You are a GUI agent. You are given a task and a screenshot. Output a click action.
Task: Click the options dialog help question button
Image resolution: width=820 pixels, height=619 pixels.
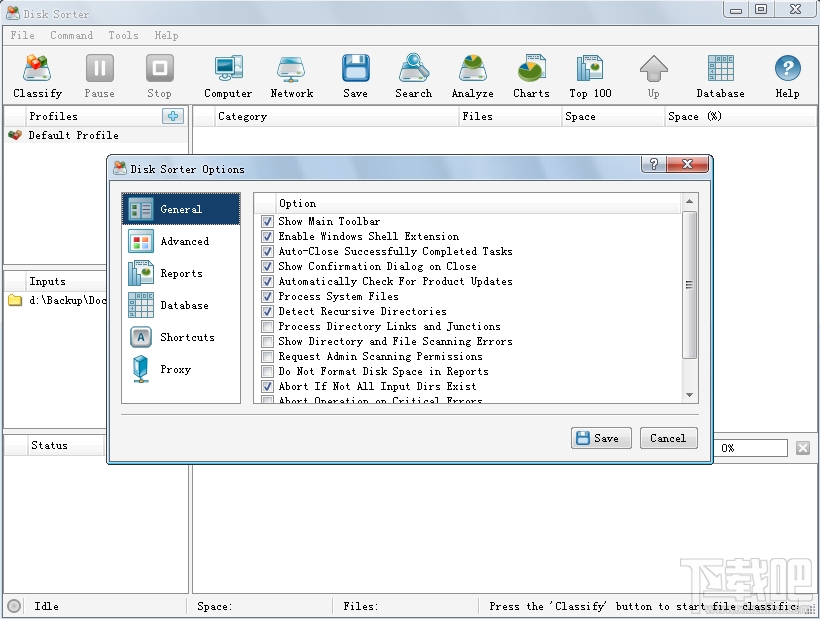pos(654,164)
